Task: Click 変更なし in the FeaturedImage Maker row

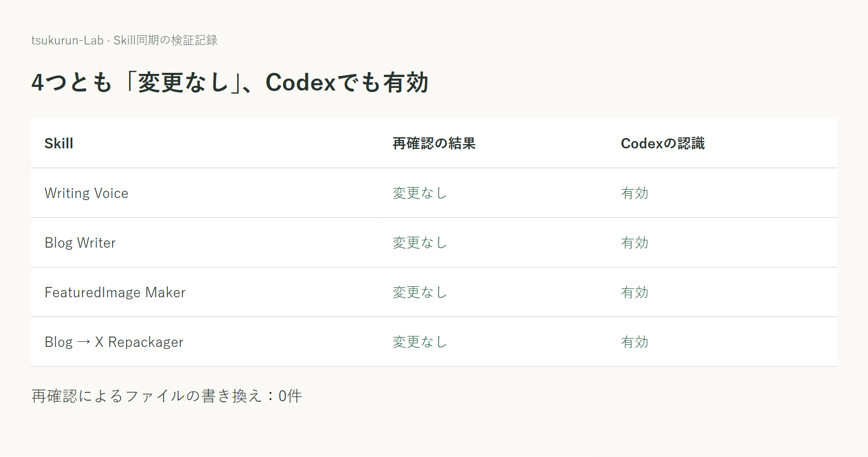Action: (420, 292)
